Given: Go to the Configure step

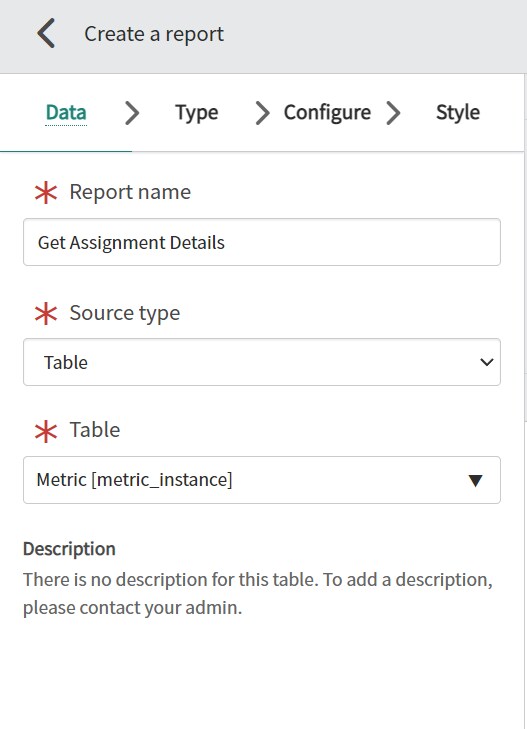Looking at the screenshot, I should [x=327, y=113].
